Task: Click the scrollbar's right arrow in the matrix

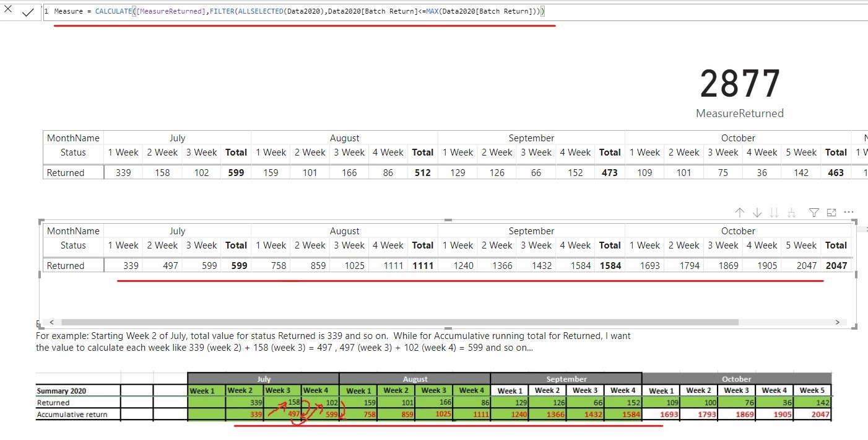Action: (838, 322)
